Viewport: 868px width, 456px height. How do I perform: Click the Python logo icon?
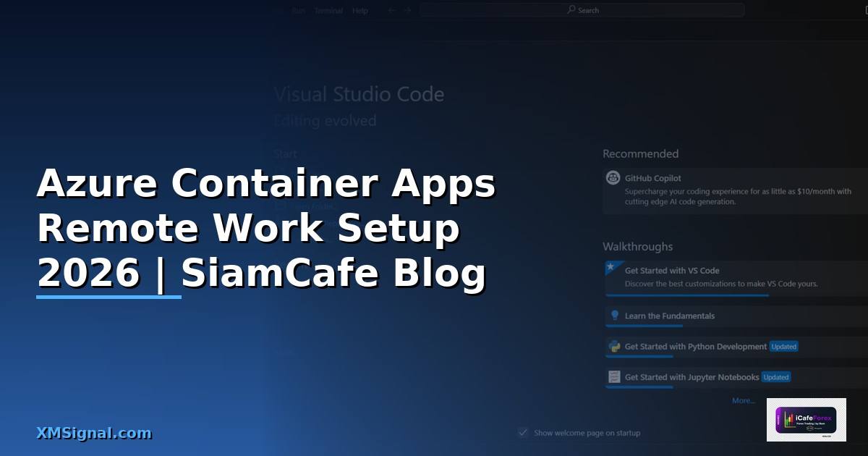[x=615, y=347]
